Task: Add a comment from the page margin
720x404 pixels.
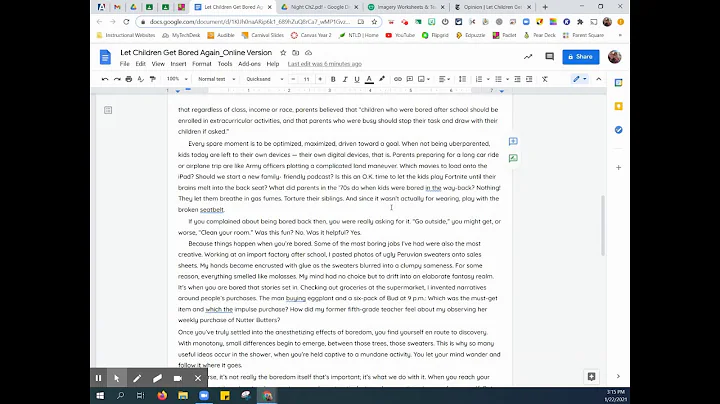Action: tap(513, 141)
